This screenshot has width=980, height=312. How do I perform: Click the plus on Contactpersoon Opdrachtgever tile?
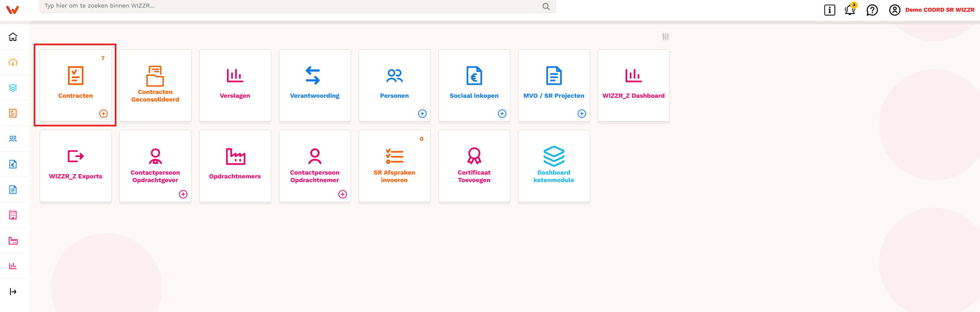pyautogui.click(x=183, y=194)
